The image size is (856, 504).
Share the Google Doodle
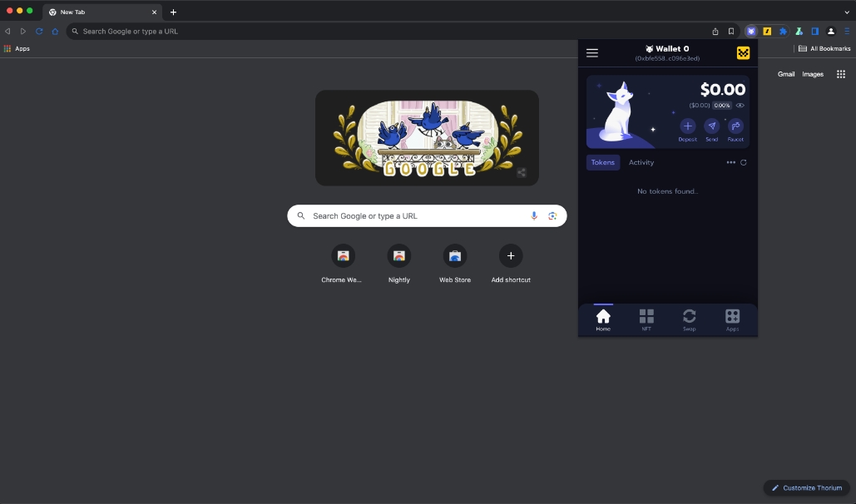522,172
